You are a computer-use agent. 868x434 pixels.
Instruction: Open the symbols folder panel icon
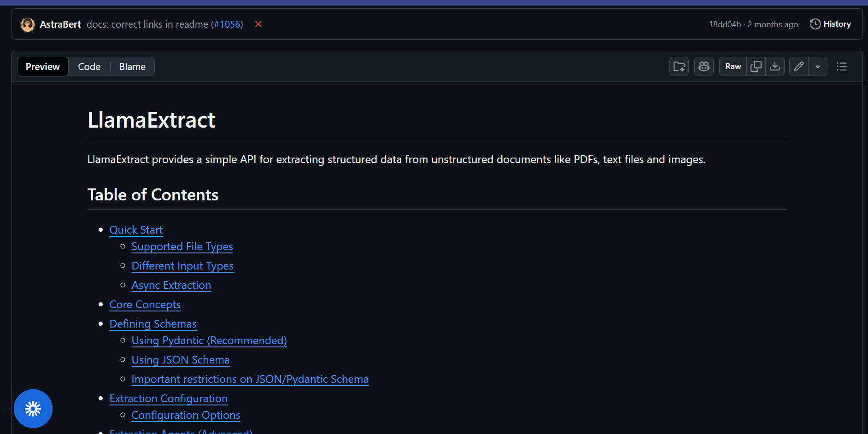click(x=679, y=66)
